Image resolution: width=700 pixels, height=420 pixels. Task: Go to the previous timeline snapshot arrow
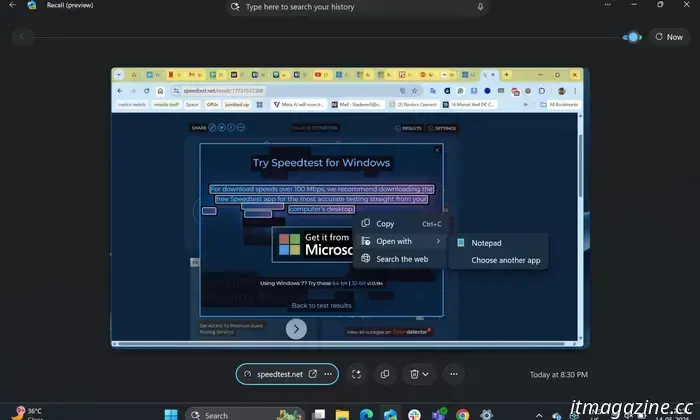point(21,37)
